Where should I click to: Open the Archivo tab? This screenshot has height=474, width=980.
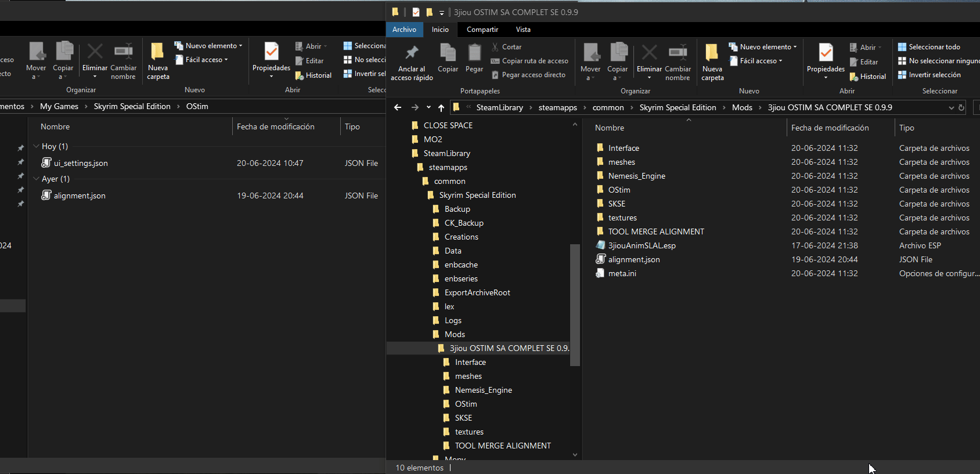point(404,30)
